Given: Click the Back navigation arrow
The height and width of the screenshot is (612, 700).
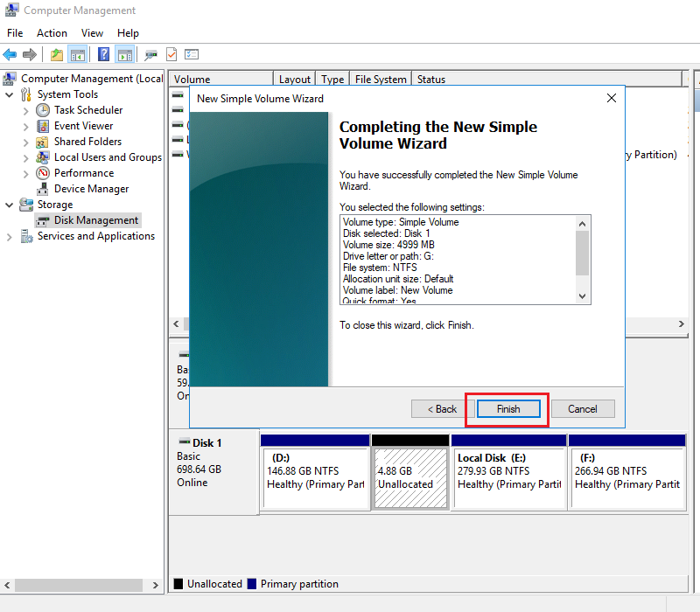Looking at the screenshot, I should click(x=10, y=54).
